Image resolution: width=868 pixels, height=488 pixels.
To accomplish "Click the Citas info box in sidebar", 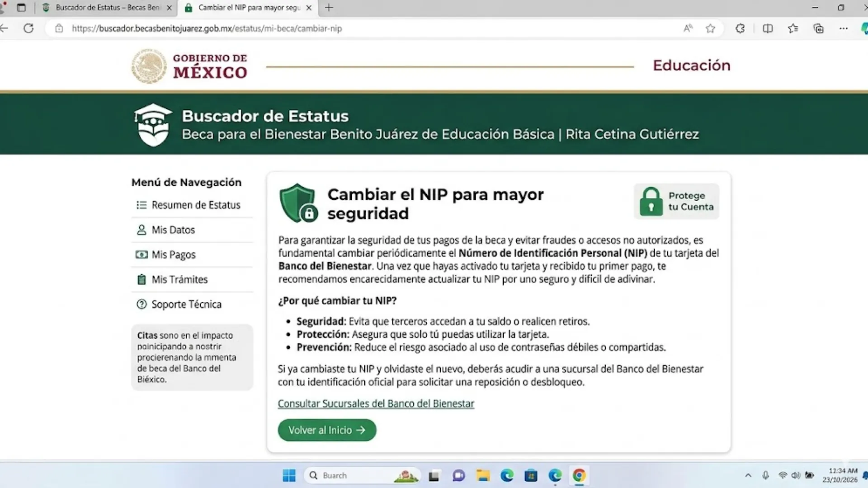I will pos(192,357).
